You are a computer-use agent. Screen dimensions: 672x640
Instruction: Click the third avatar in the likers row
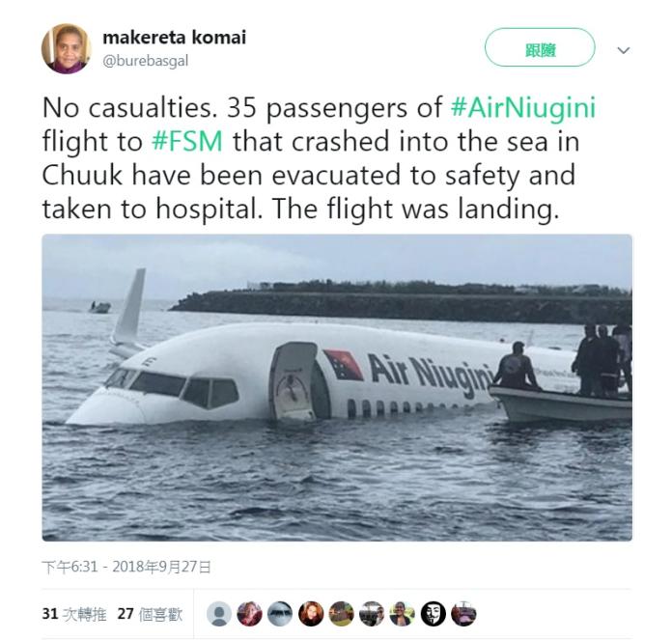click(x=280, y=614)
